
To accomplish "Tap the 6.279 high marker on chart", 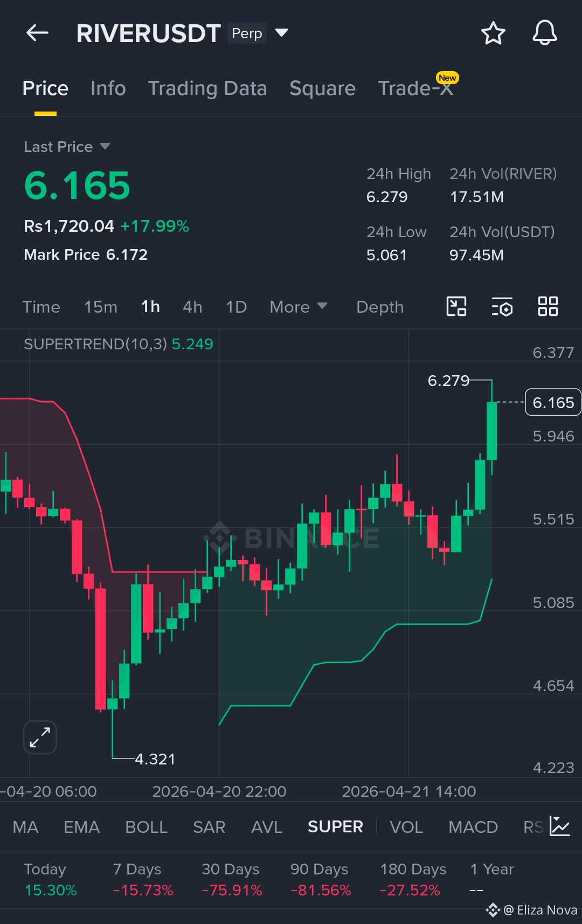I will [449, 381].
